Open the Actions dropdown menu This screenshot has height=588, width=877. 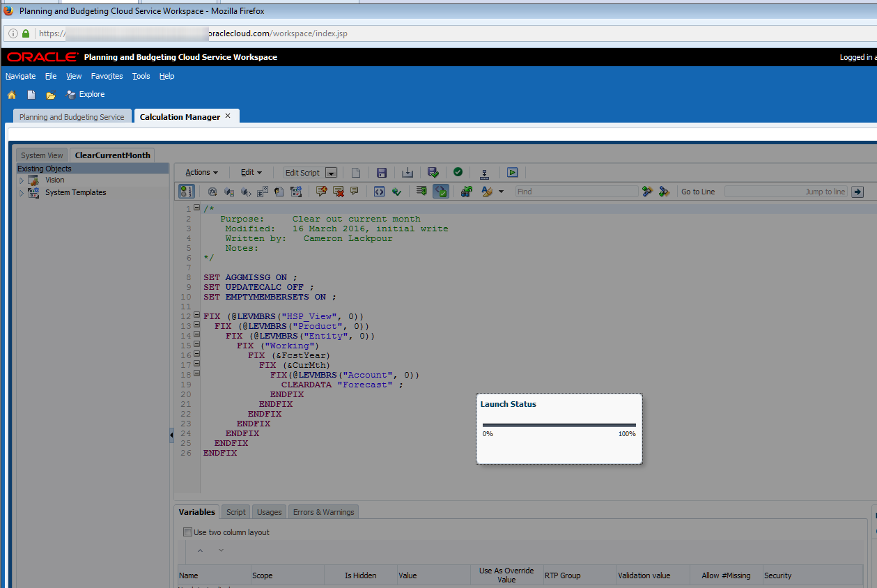[x=201, y=172]
